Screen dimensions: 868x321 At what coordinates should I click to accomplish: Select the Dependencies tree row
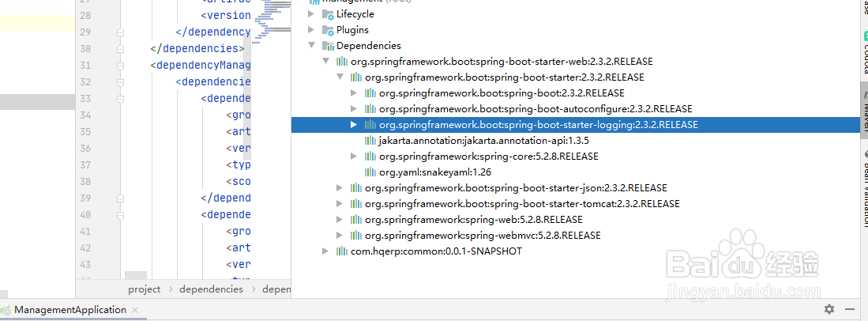(576, 45)
